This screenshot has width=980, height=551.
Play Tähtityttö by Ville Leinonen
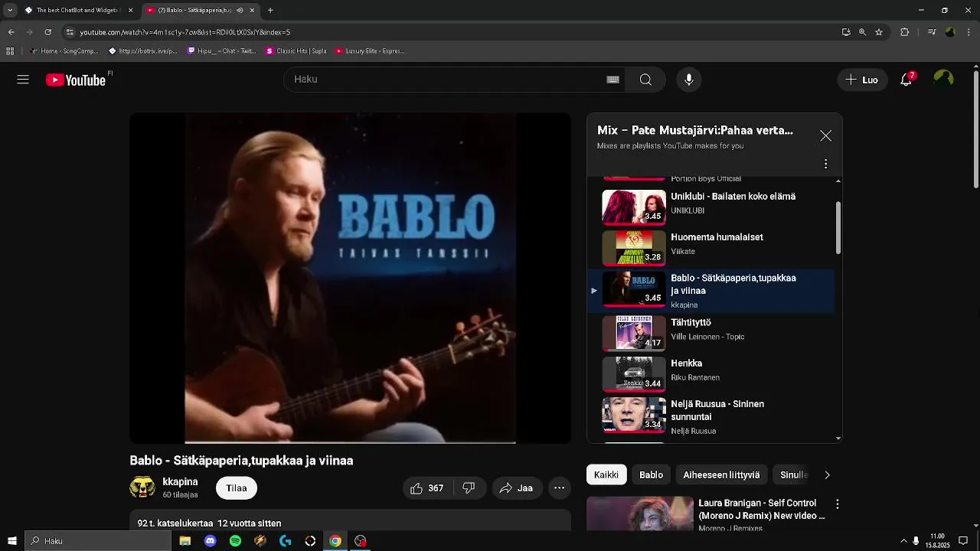pos(712,333)
